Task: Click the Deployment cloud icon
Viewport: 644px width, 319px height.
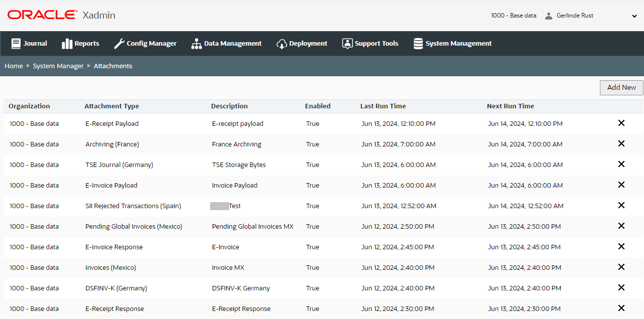Action: click(282, 43)
